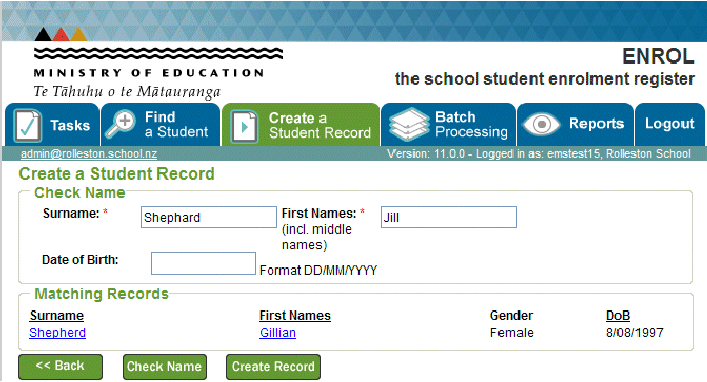Switch to the Find a Student tab
This screenshot has width=707, height=382.
161,125
